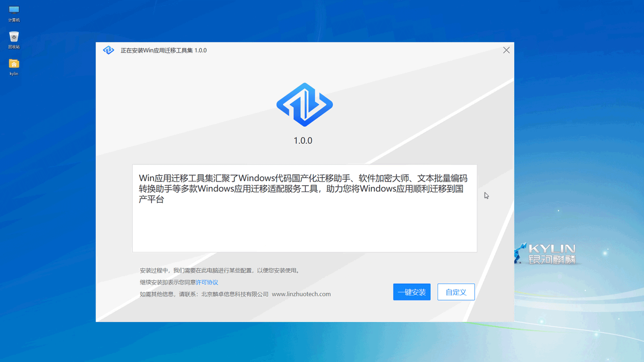This screenshot has width=644, height=362.
Task: Click the version number 1.0.0 text
Action: click(303, 141)
